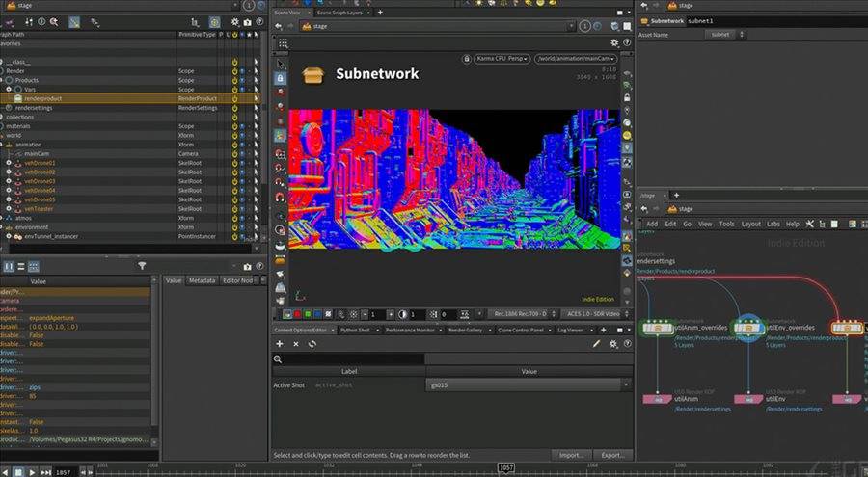
Task: Click the pencil edit icon in Context Options
Action: 597,343
